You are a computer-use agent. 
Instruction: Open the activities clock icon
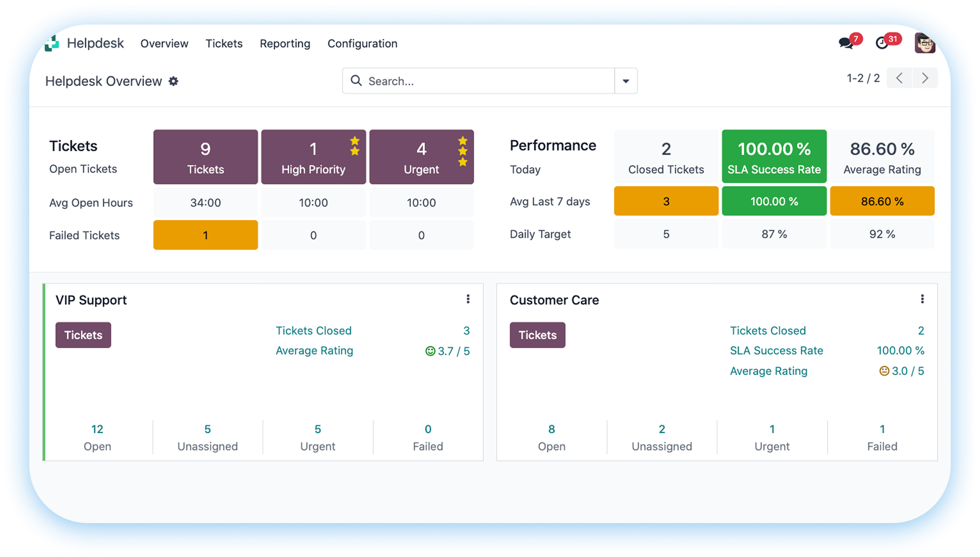coord(882,43)
